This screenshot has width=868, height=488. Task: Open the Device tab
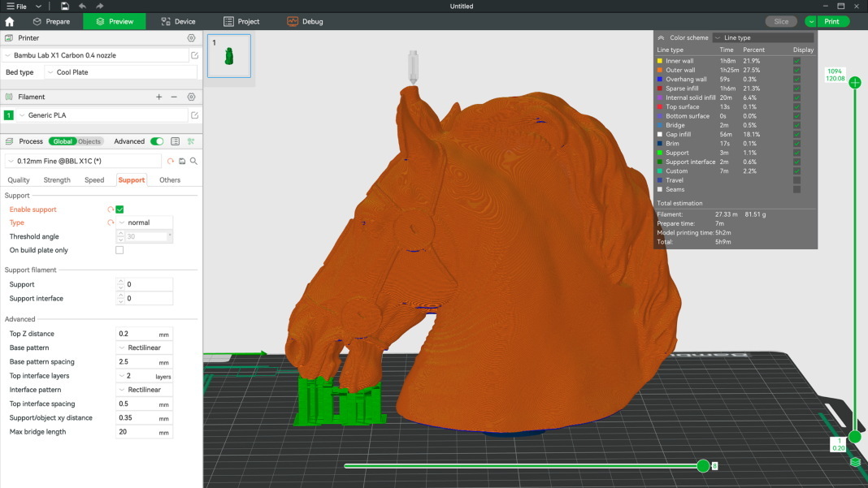pyautogui.click(x=178, y=22)
